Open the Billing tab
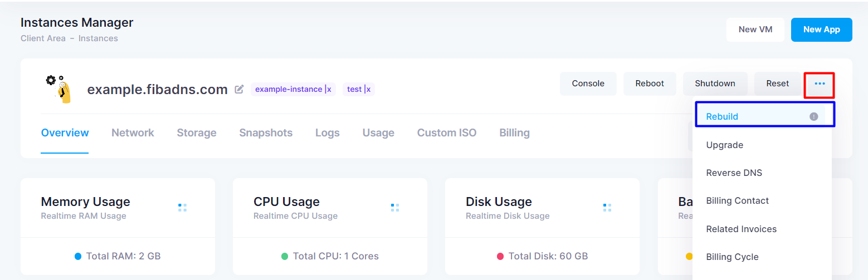 (x=514, y=132)
